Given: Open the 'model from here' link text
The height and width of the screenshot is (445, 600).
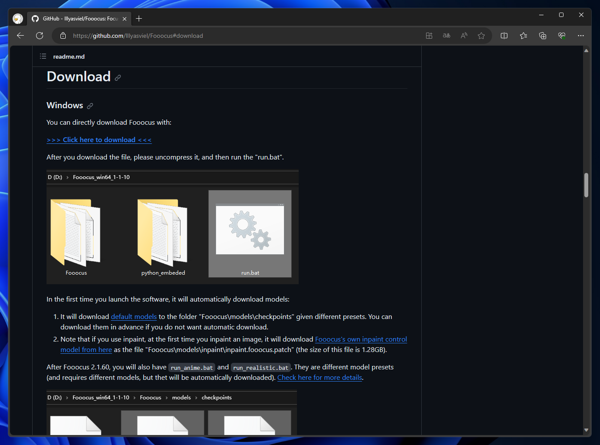Looking at the screenshot, I should click(x=86, y=349).
